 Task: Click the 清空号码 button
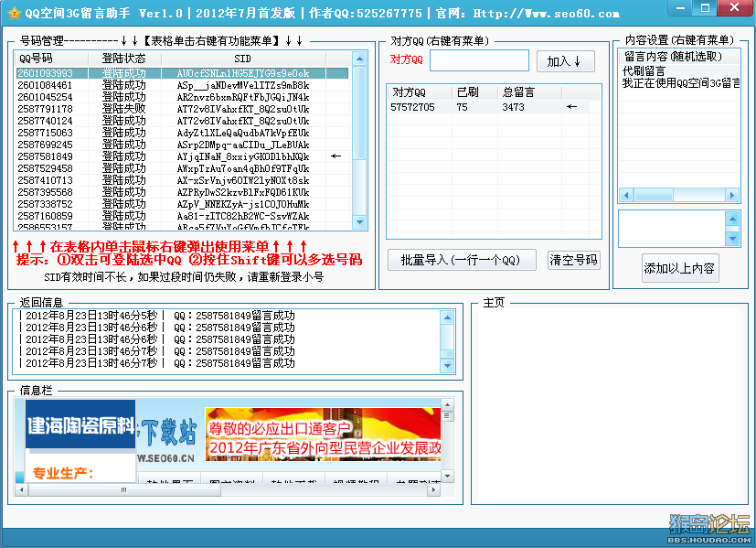(x=574, y=260)
